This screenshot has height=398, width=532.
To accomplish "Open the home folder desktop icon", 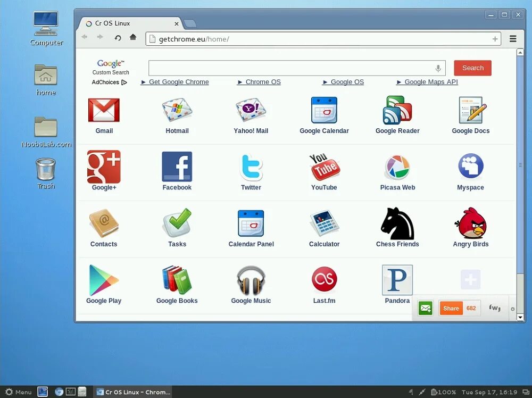I will point(46,80).
